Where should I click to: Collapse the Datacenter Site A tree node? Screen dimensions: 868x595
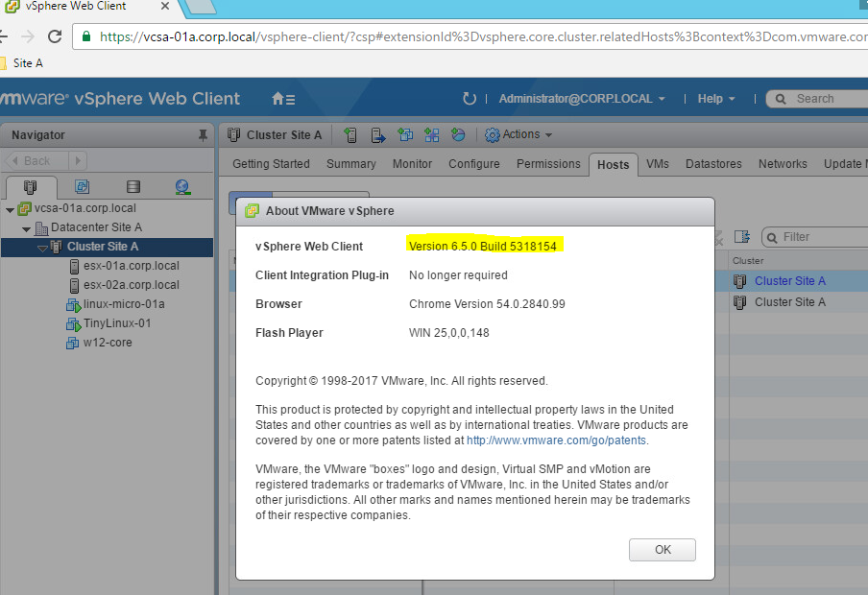(x=26, y=228)
